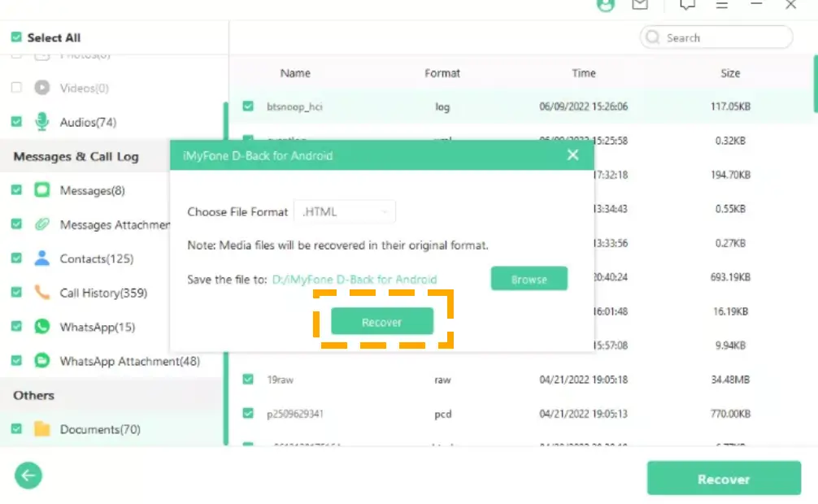
Task: Click the 19raw file name
Action: (281, 380)
